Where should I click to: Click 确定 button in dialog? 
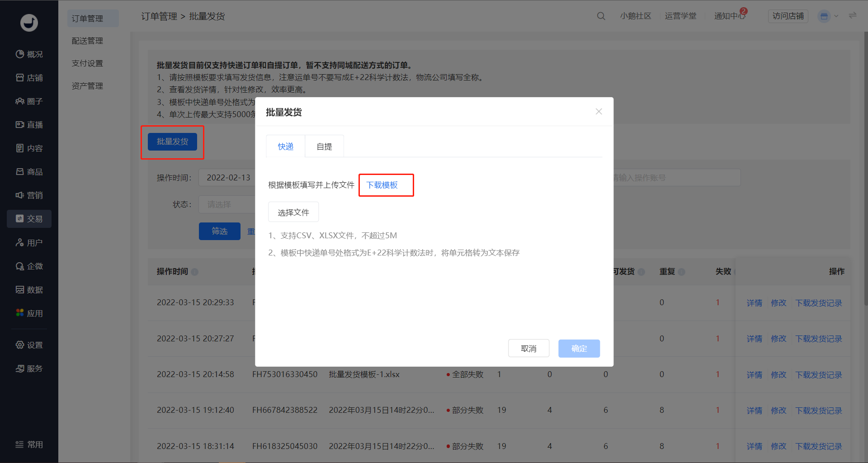click(579, 349)
